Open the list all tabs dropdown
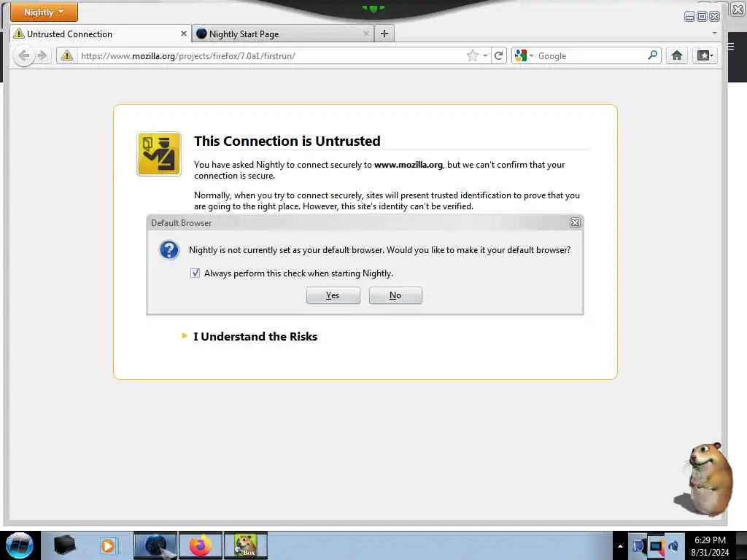 pyautogui.click(x=714, y=34)
